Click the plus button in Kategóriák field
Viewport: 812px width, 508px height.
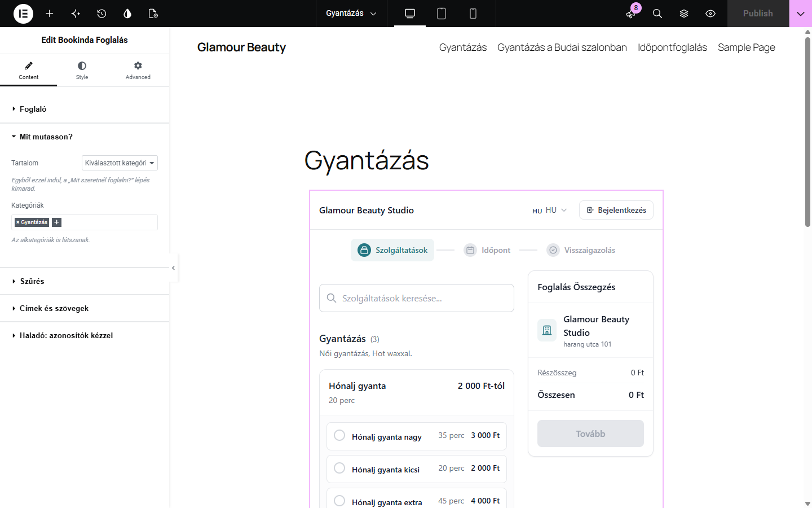click(x=57, y=222)
